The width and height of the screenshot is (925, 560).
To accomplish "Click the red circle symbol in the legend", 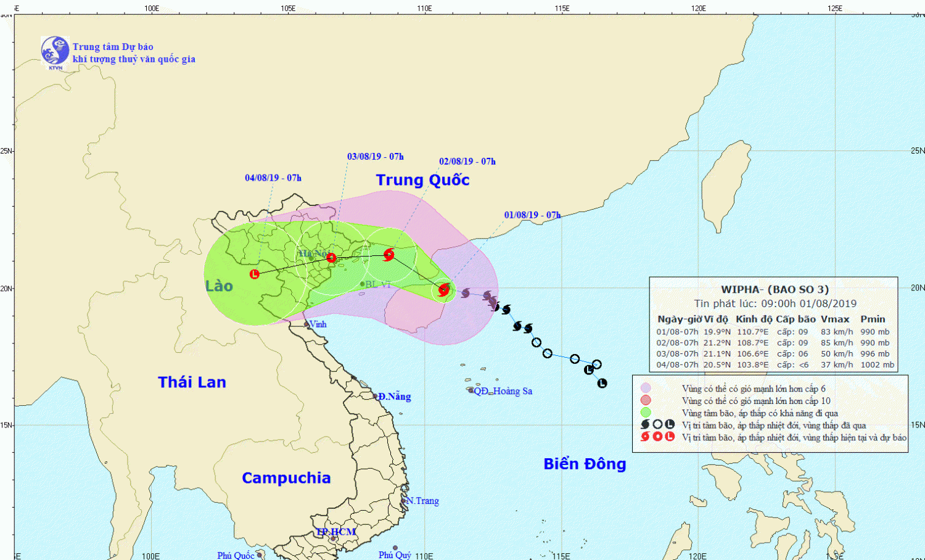I will click(x=657, y=437).
